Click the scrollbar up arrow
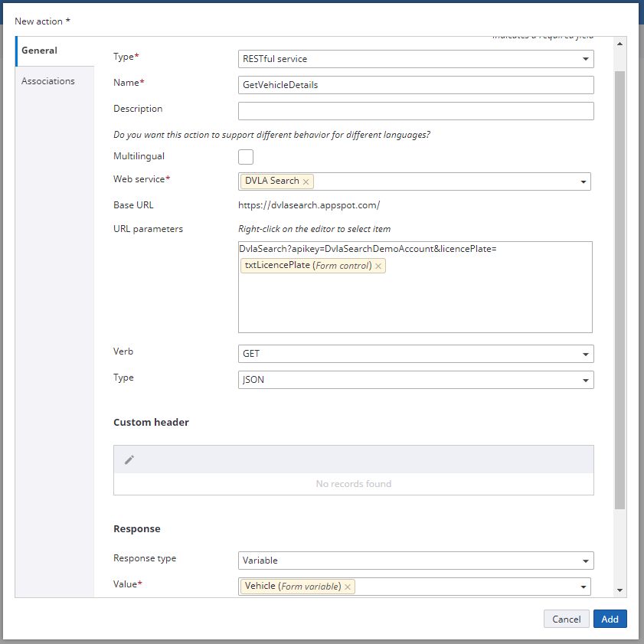Image resolution: width=644 pixels, height=644 pixels. pyautogui.click(x=619, y=44)
